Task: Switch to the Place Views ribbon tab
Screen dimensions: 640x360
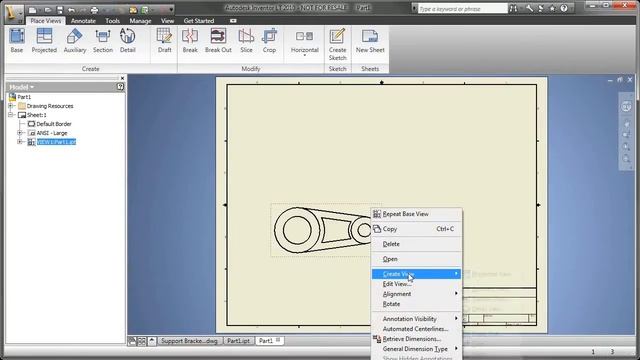Action: point(46,20)
